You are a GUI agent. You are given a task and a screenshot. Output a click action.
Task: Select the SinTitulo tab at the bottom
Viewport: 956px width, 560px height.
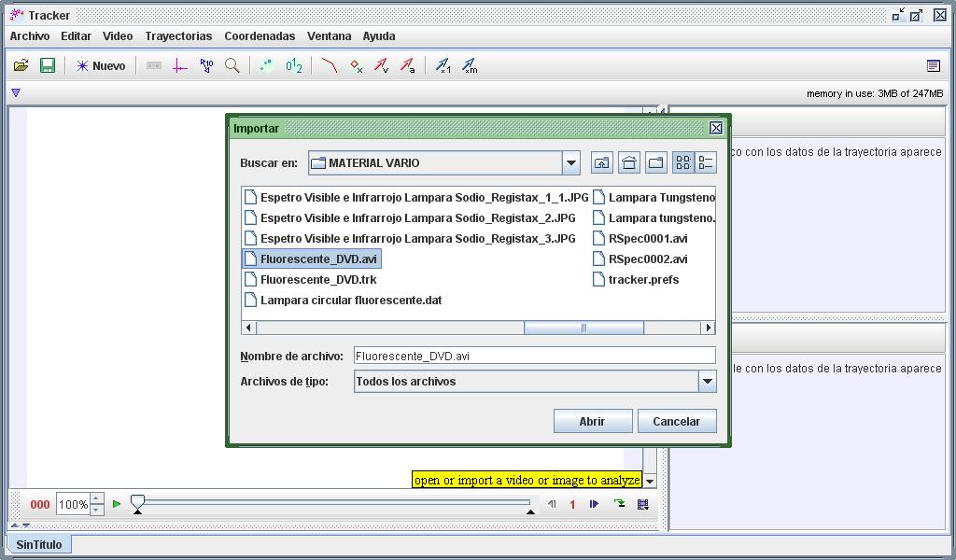point(39,544)
